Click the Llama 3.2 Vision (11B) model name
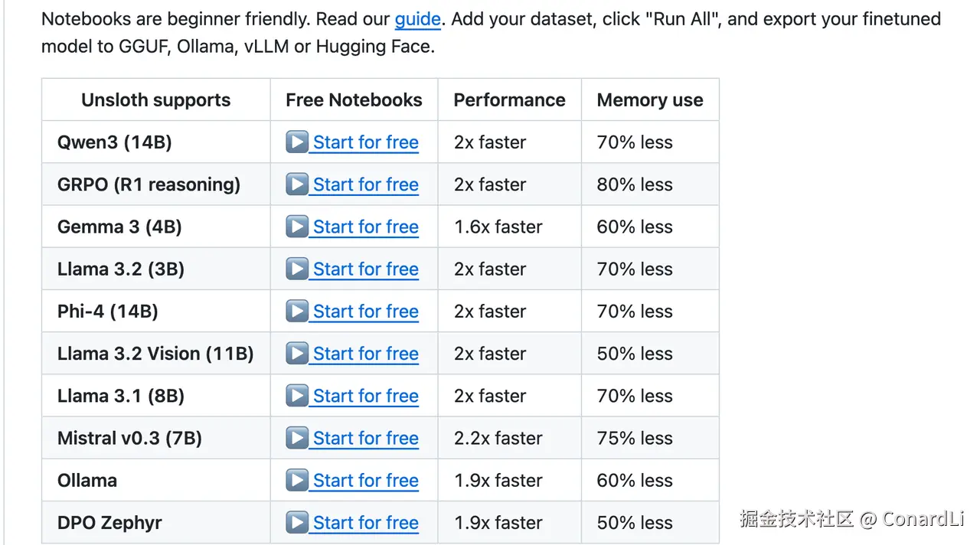980x545 pixels. coord(155,354)
